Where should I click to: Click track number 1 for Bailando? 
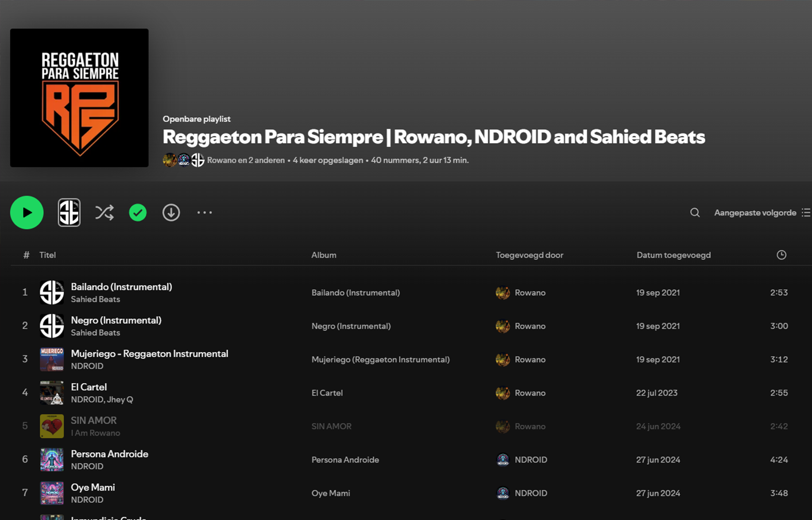[25, 292]
